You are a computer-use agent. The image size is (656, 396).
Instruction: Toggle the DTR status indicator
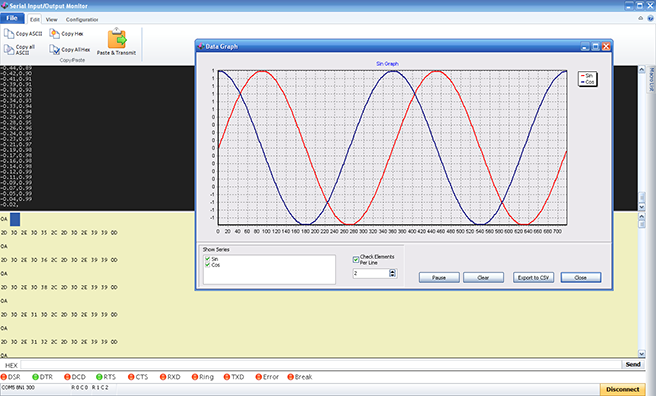tap(36, 377)
